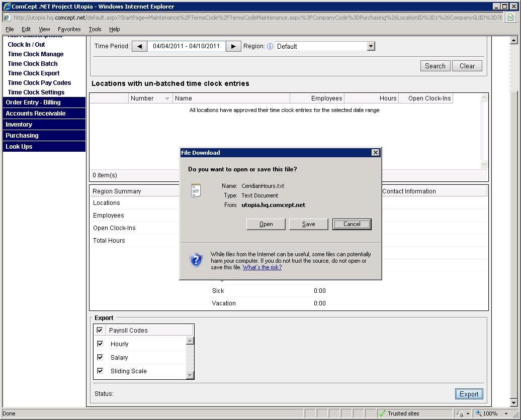Screen dimensions: 521x420
Task: Open the Number column filter dropdown
Action: tap(167, 98)
